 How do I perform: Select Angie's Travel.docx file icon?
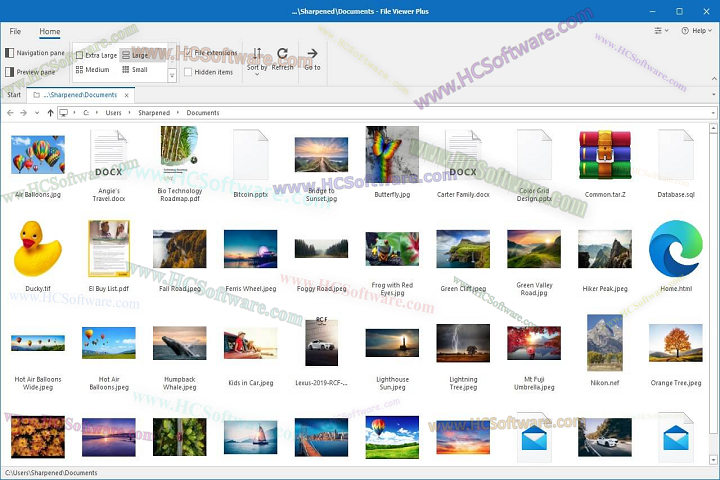[109, 155]
